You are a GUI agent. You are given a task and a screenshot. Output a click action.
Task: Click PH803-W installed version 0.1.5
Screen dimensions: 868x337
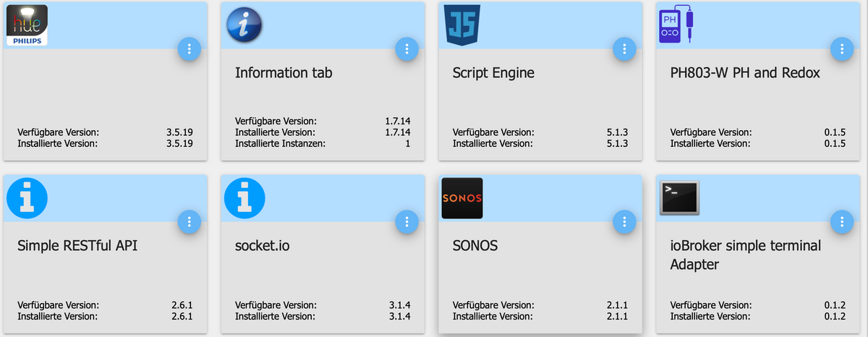coord(835,143)
